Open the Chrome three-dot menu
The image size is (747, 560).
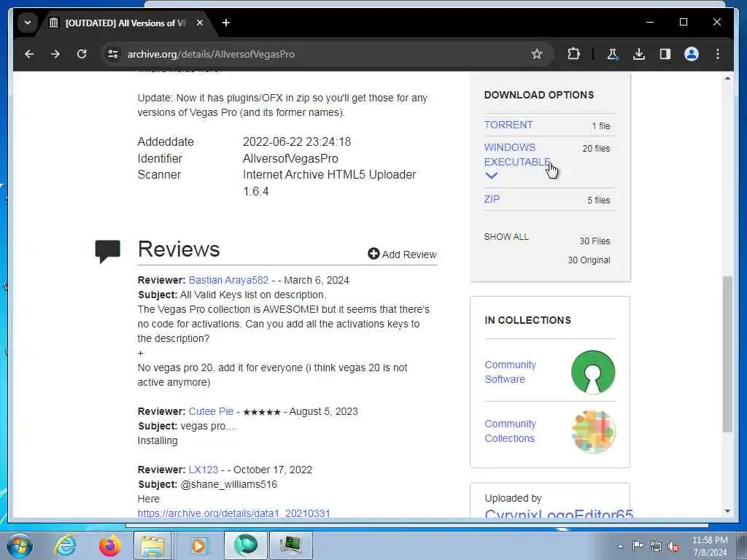point(718,54)
